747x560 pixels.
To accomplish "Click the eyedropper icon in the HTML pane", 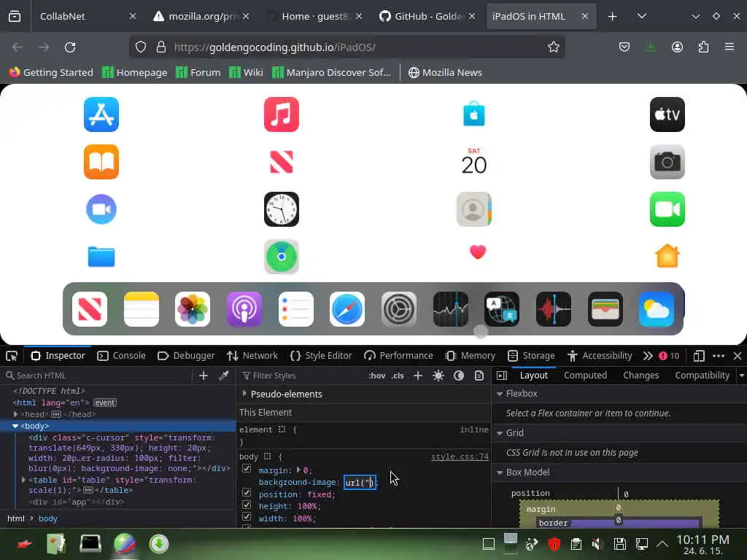I will coord(224,376).
